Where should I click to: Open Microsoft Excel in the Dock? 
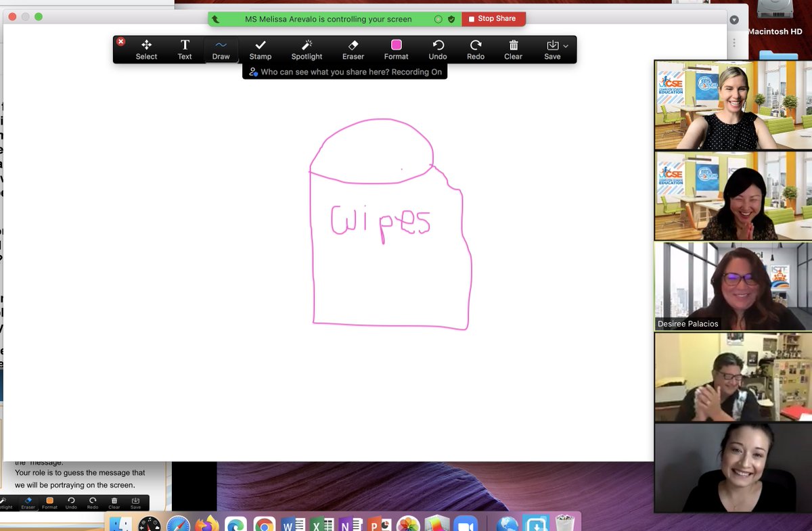(322, 524)
